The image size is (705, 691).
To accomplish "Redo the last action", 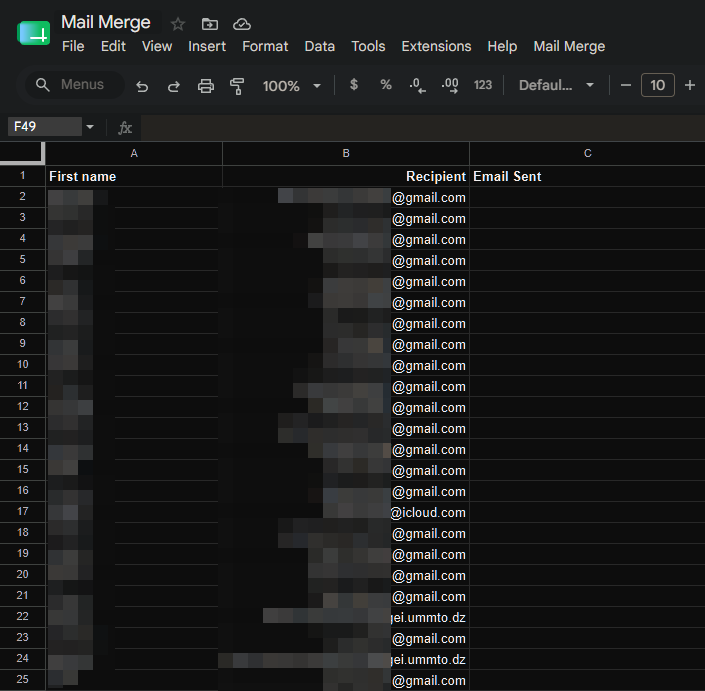I will point(174,85).
